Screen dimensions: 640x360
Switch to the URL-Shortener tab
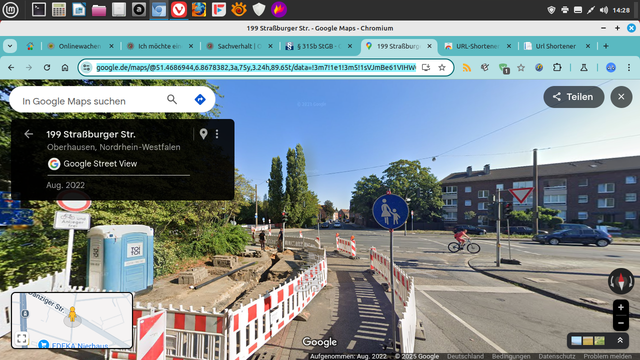pos(478,46)
